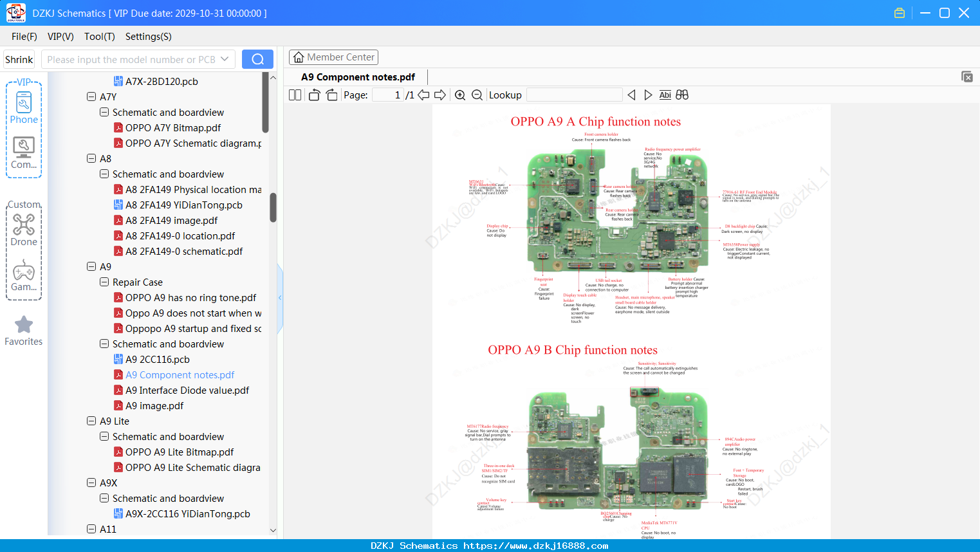
Task: Open OPPO A7Y Bitmap.pdf
Action: (x=173, y=128)
